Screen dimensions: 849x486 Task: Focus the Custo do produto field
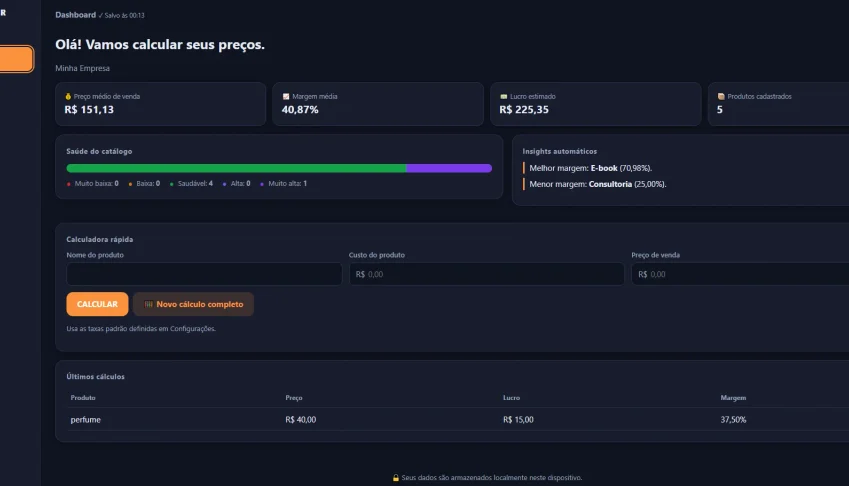point(487,274)
